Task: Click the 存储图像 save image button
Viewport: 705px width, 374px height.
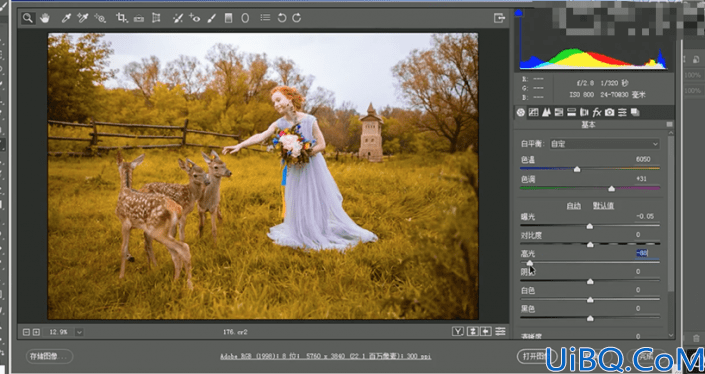Action: [49, 356]
